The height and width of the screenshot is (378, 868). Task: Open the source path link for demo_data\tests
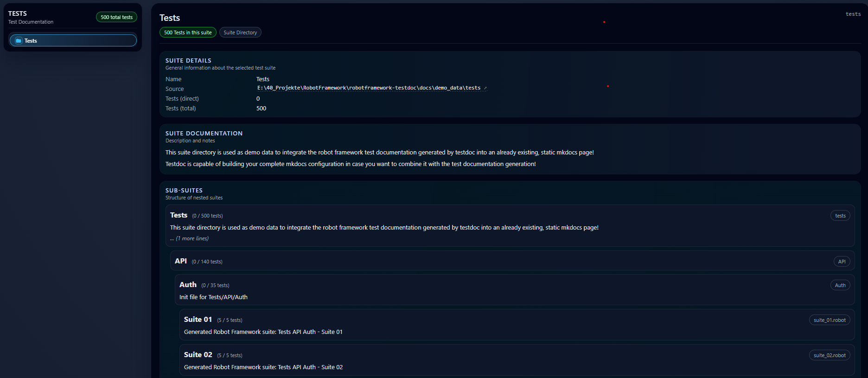(369, 88)
